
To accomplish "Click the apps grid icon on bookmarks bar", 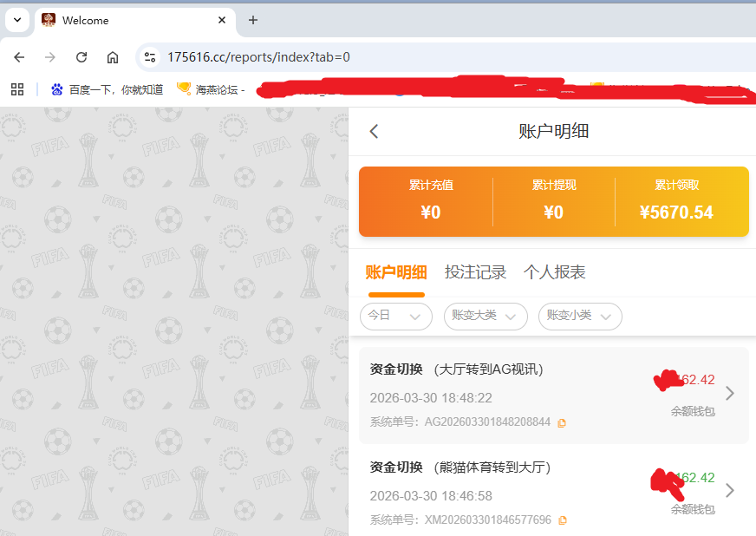I will tap(17, 88).
